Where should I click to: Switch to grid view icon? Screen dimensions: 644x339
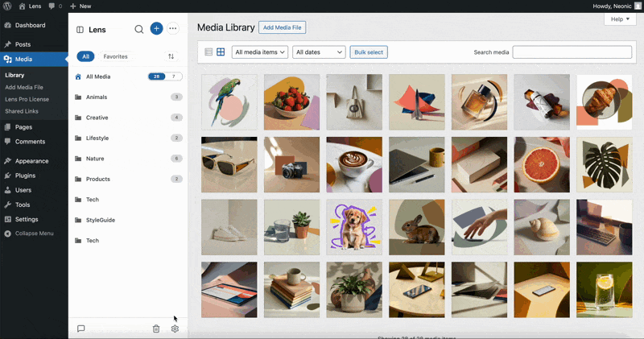[221, 52]
